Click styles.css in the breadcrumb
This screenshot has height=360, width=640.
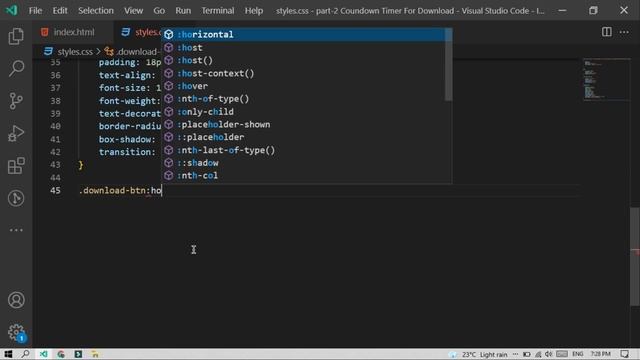(x=75, y=52)
